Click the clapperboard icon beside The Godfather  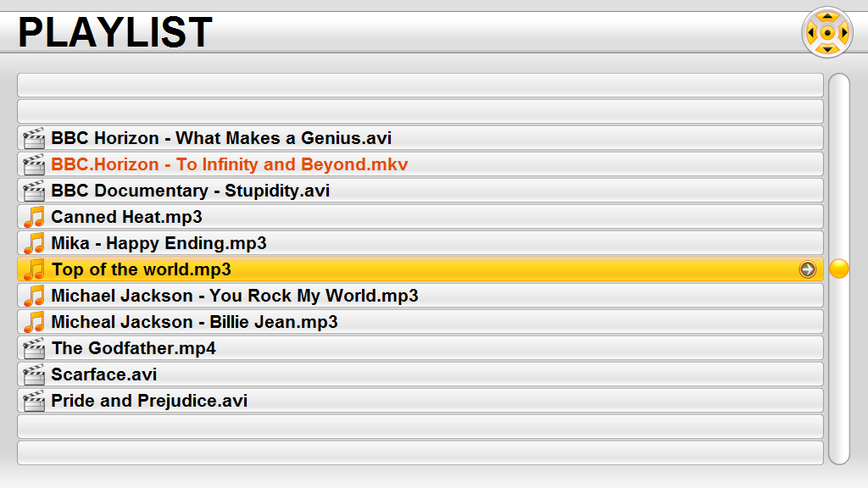34,348
